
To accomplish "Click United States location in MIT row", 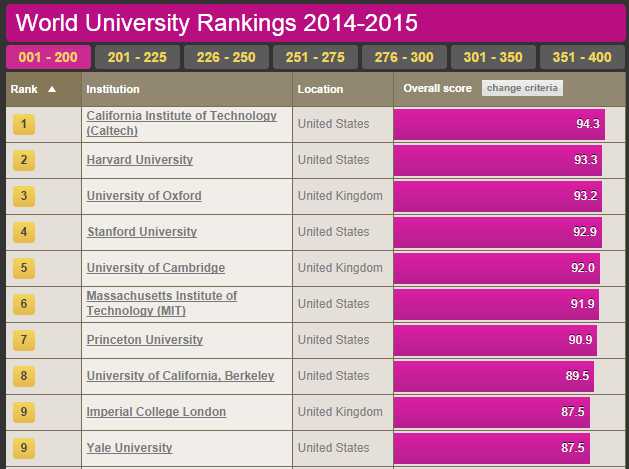I will click(x=333, y=304).
